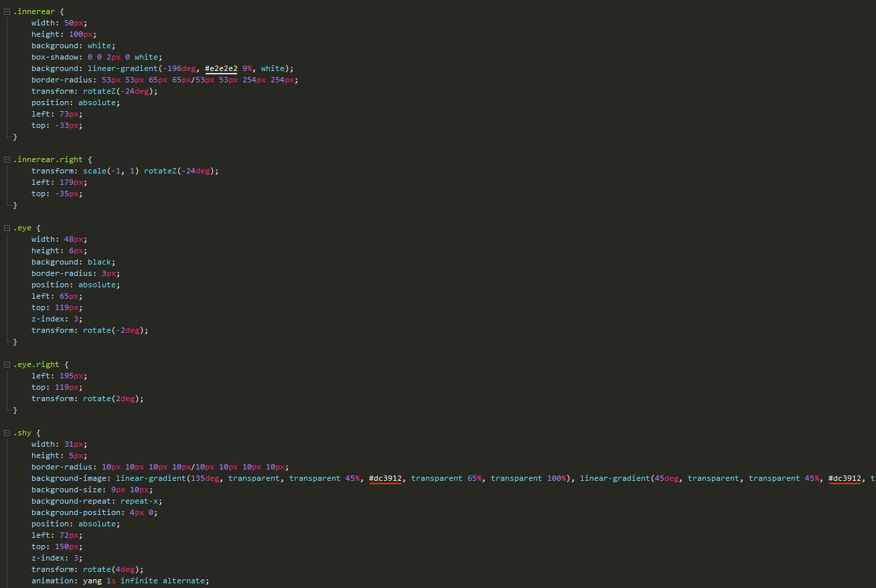Image resolution: width=876 pixels, height=588 pixels.
Task: Collapse the .innerear.right rule block
Action: 7,160
